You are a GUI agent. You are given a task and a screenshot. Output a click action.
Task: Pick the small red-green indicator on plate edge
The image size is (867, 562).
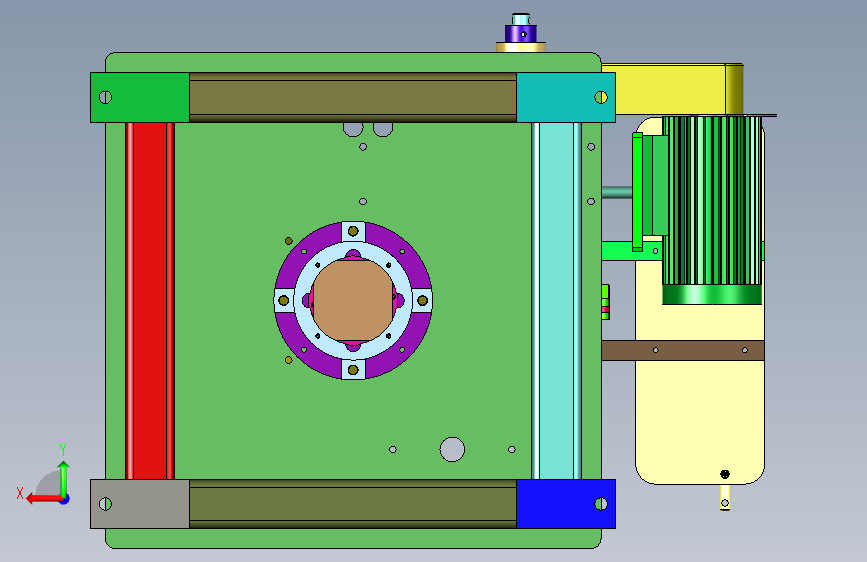point(605,302)
